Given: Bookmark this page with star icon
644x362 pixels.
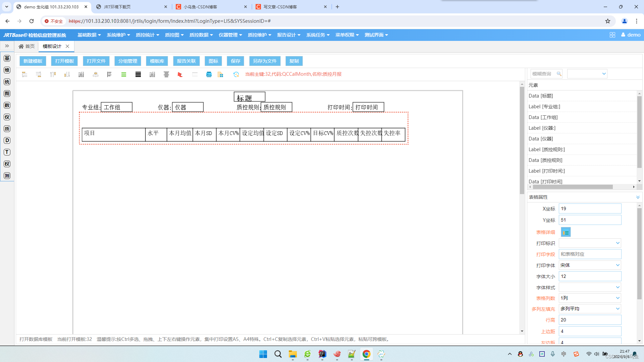Looking at the screenshot, I should (608, 21).
